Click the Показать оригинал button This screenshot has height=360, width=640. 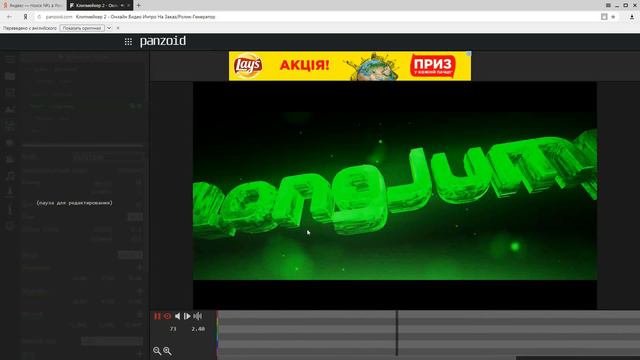[x=82, y=28]
